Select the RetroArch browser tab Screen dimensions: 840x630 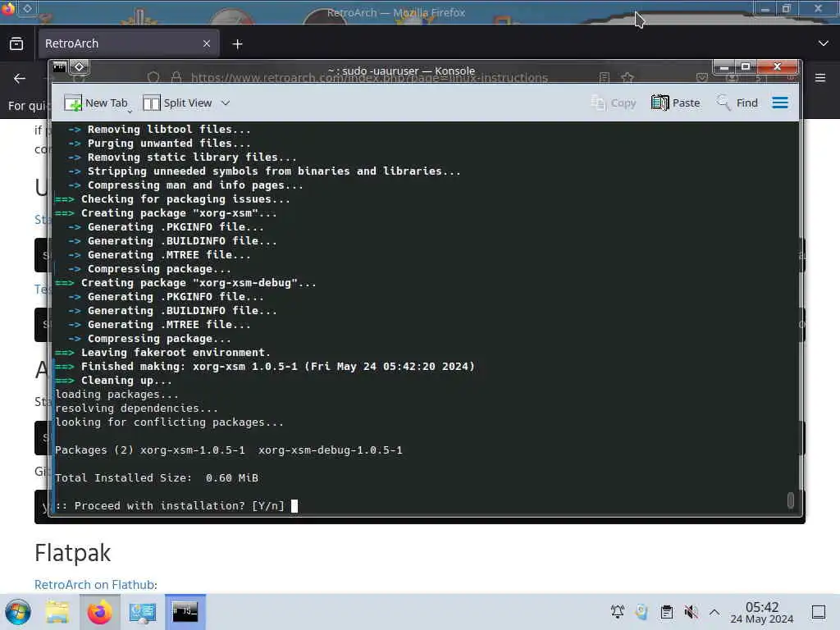[128, 43]
